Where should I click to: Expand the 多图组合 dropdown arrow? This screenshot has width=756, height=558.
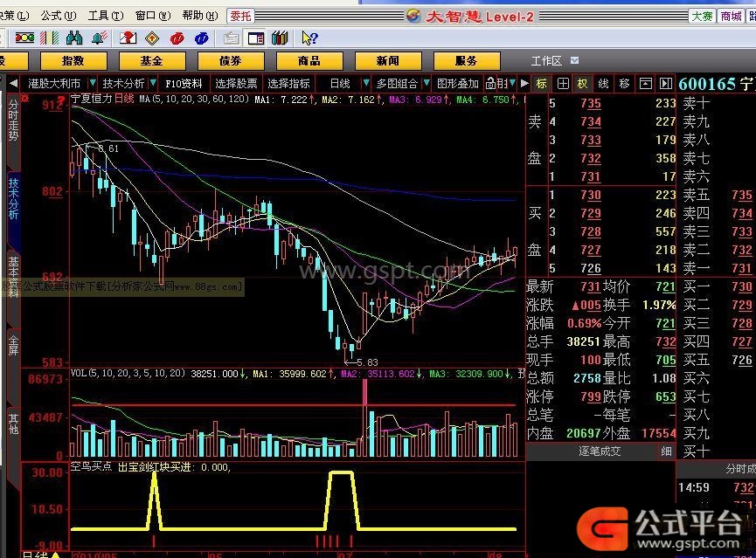point(427,83)
